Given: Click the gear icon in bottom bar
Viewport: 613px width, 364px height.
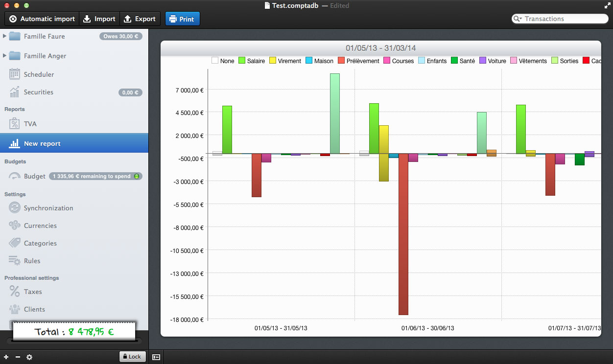Looking at the screenshot, I should [29, 357].
